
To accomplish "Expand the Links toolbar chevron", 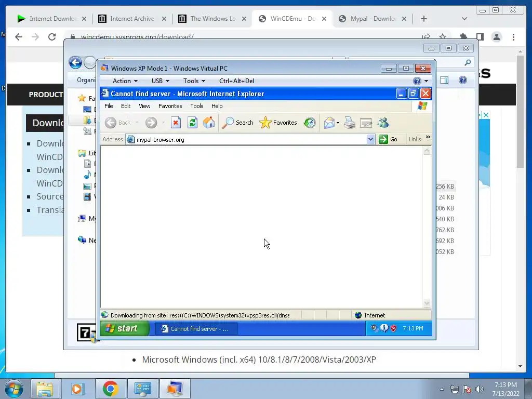I will click(428, 137).
